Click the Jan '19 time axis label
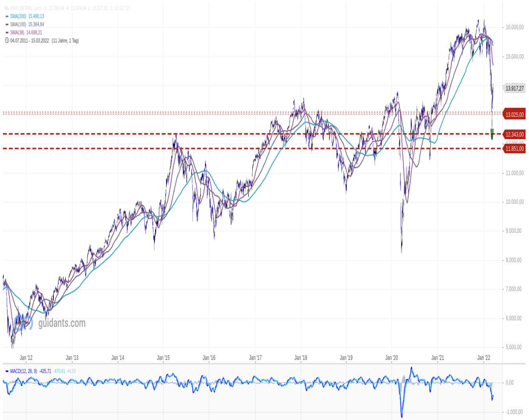Image resolution: width=529 pixels, height=420 pixels. tap(346, 358)
